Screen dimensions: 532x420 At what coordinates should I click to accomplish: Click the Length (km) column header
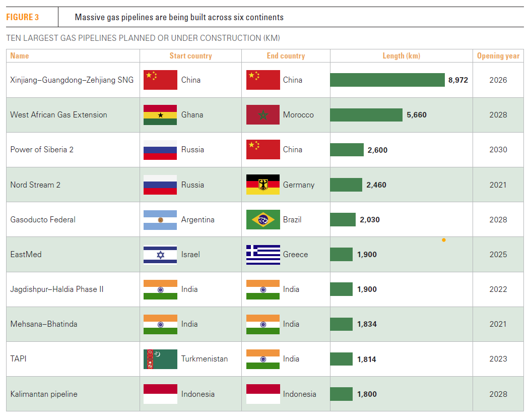[401, 56]
